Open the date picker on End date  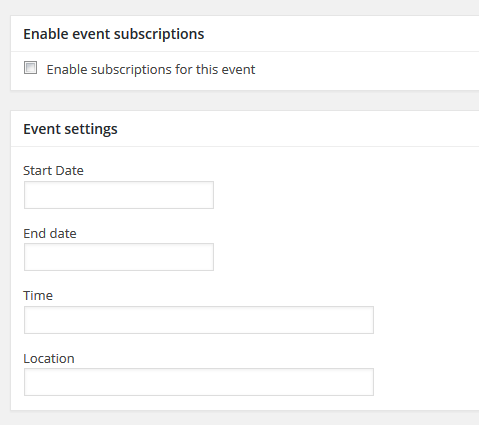pos(119,257)
